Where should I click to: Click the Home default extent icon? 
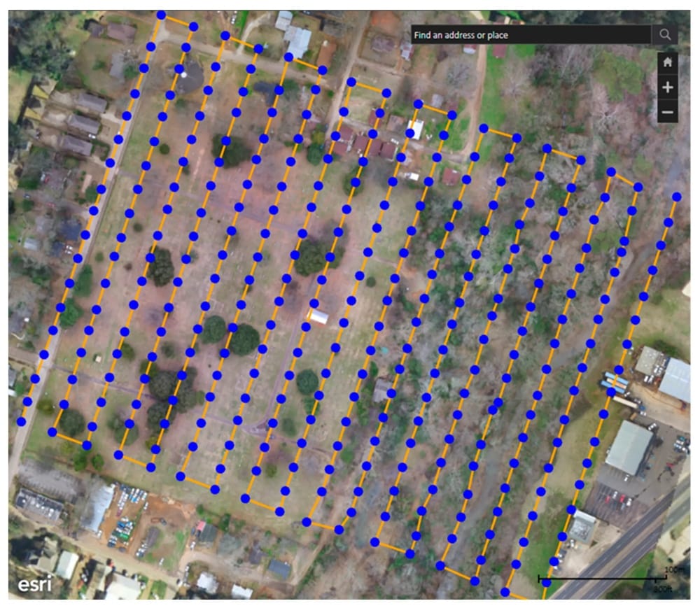coord(669,63)
